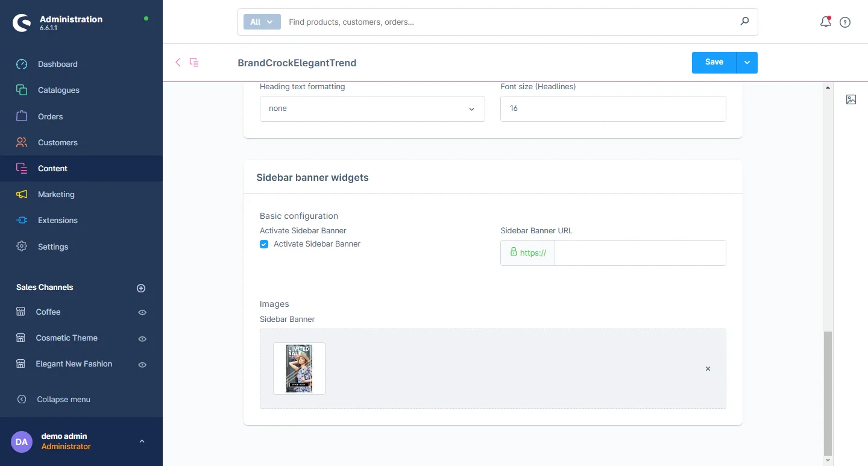Open the Heading text formatting dropdown
The height and width of the screenshot is (466, 868).
372,109
